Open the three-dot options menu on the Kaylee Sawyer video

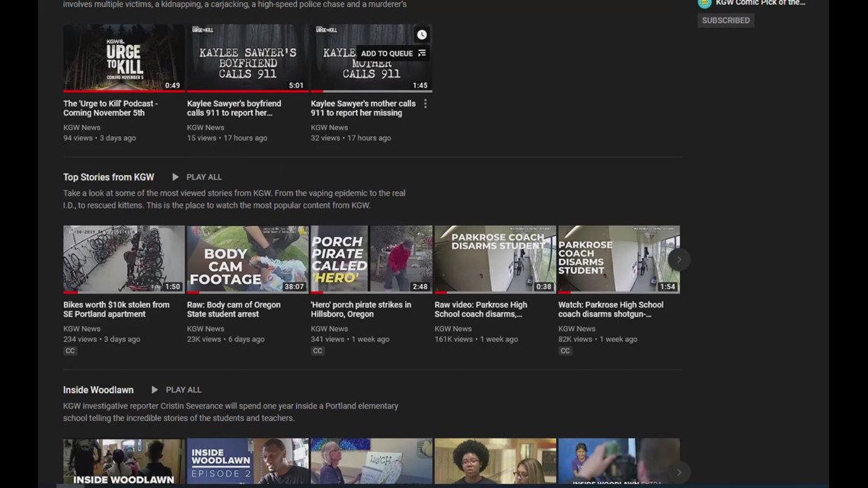(x=425, y=104)
